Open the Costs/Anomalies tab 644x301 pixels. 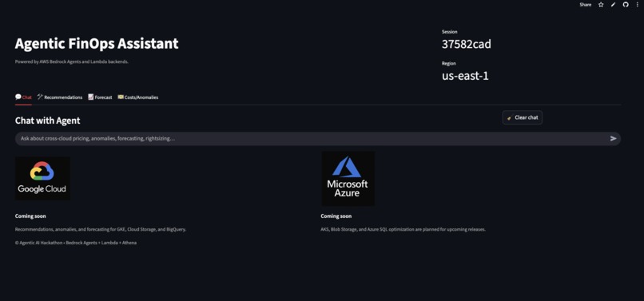click(138, 97)
